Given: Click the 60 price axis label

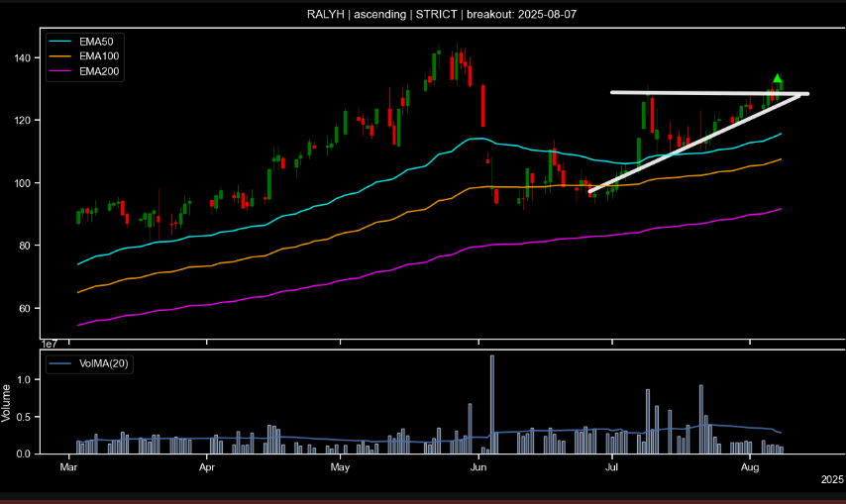Looking at the screenshot, I should pos(26,308).
